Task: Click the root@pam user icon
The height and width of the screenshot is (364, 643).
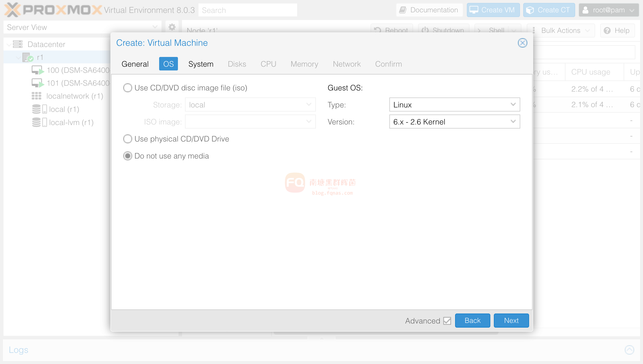Action: point(585,10)
